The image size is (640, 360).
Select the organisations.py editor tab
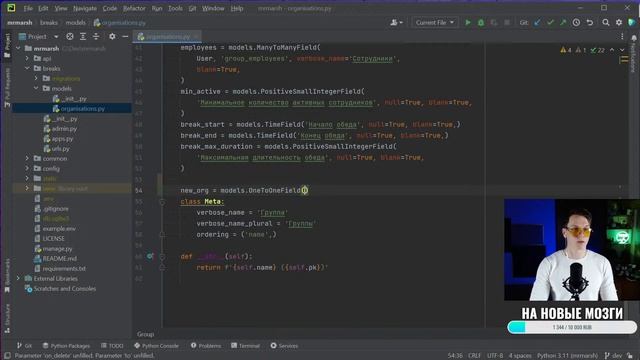coord(168,36)
